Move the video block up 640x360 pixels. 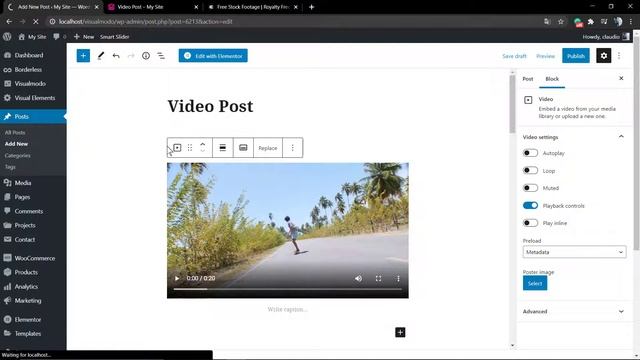coord(202,144)
